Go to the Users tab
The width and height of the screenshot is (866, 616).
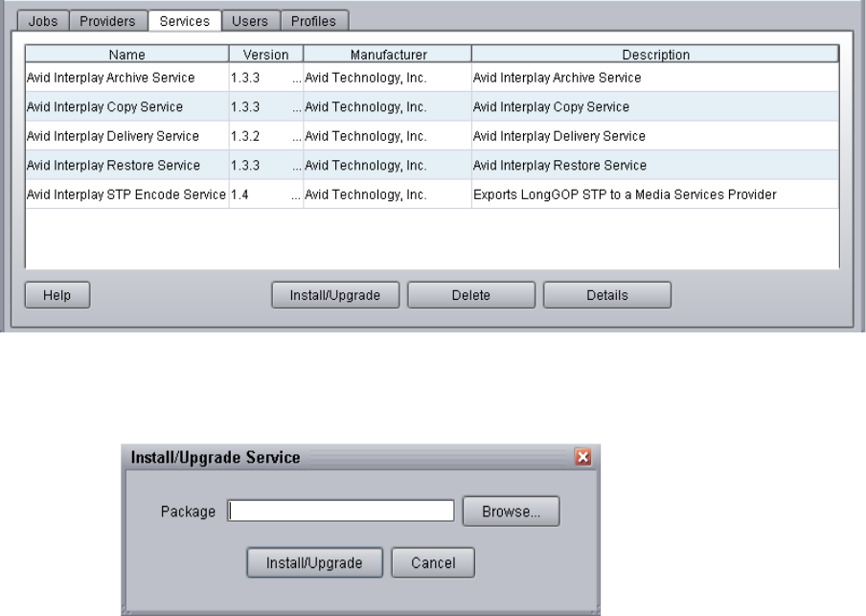[x=250, y=21]
